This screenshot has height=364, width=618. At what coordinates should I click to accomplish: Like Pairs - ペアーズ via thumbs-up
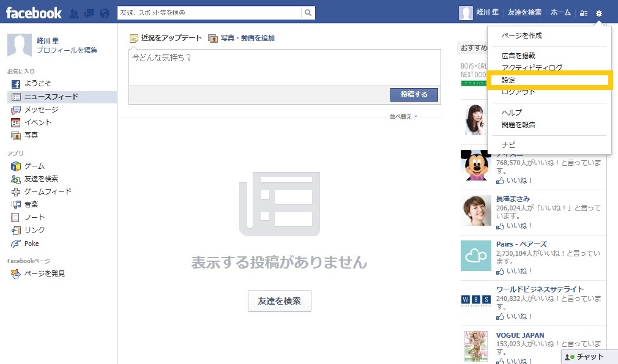pyautogui.click(x=500, y=272)
